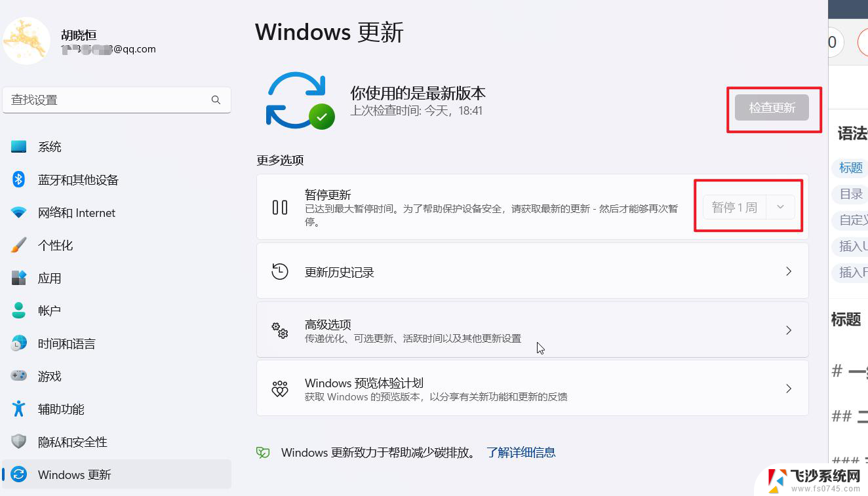The width and height of the screenshot is (868, 496).
Task: Expand 高级选项 via its chevron
Action: tap(789, 330)
